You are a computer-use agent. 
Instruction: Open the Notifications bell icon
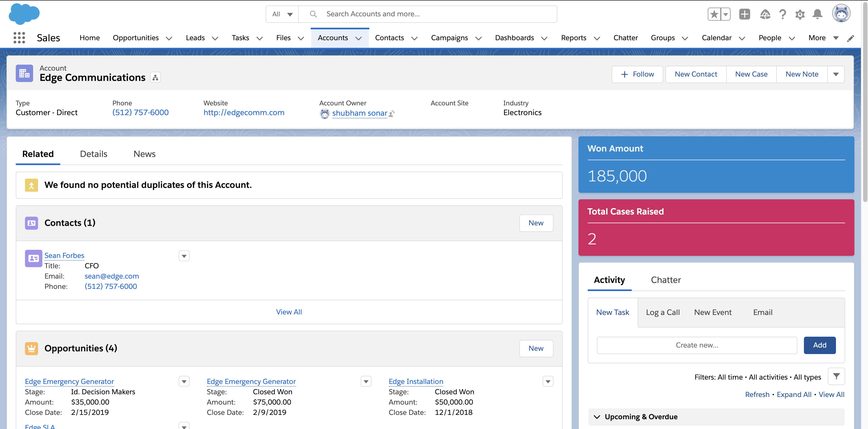[817, 14]
